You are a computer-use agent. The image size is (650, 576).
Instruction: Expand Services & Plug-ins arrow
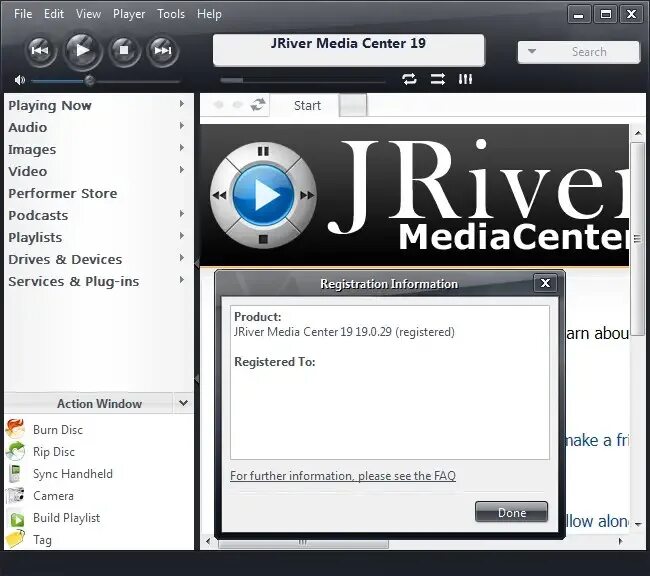point(182,279)
